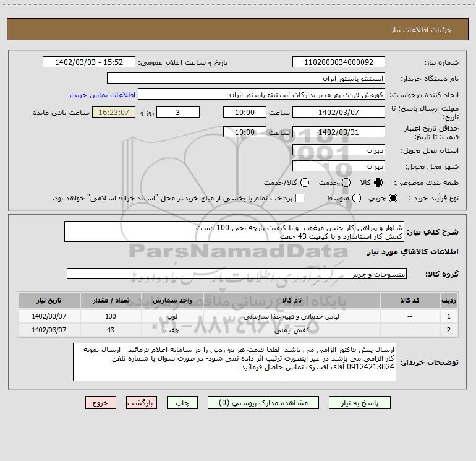The height and width of the screenshot is (461, 476).
Task: Click the buyer notes text area
Action: [x=234, y=362]
